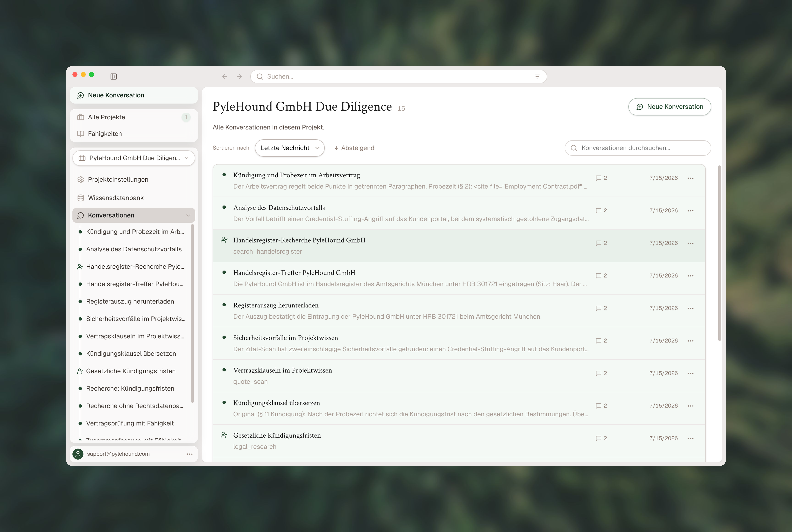Open Analyse des Datenschutzvorfalls conversation row

click(459, 213)
